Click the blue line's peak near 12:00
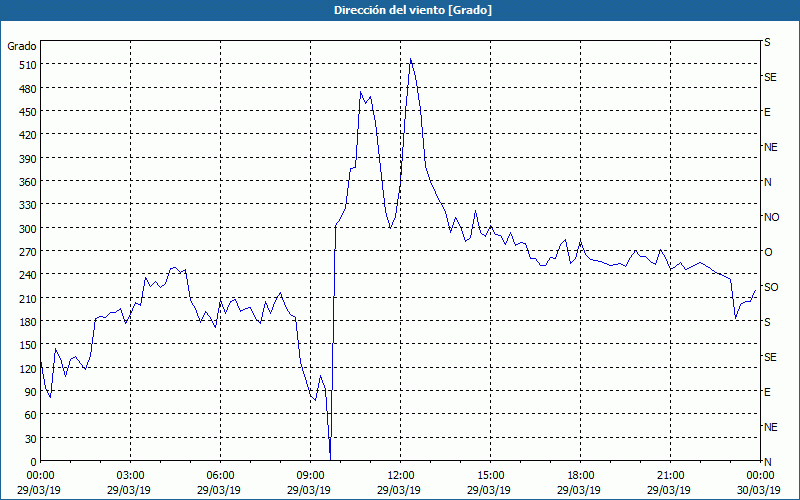This screenshot has height=500, width=800. click(410, 59)
